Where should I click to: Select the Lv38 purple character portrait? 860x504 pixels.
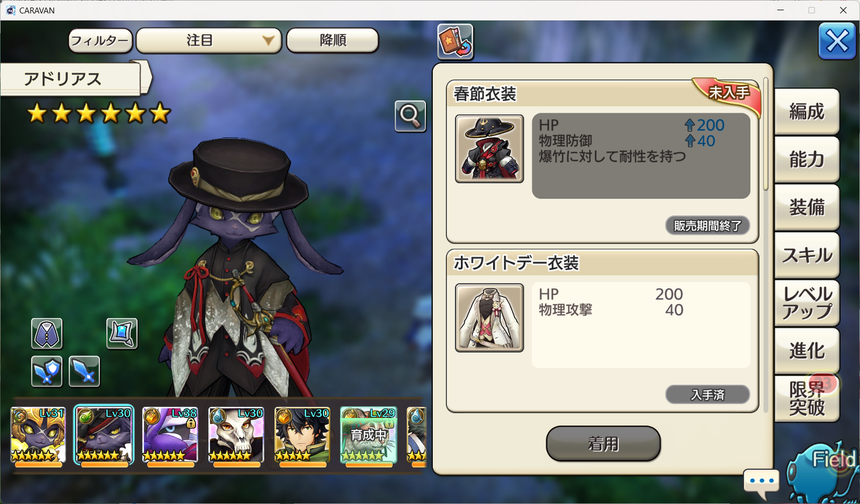pos(170,435)
